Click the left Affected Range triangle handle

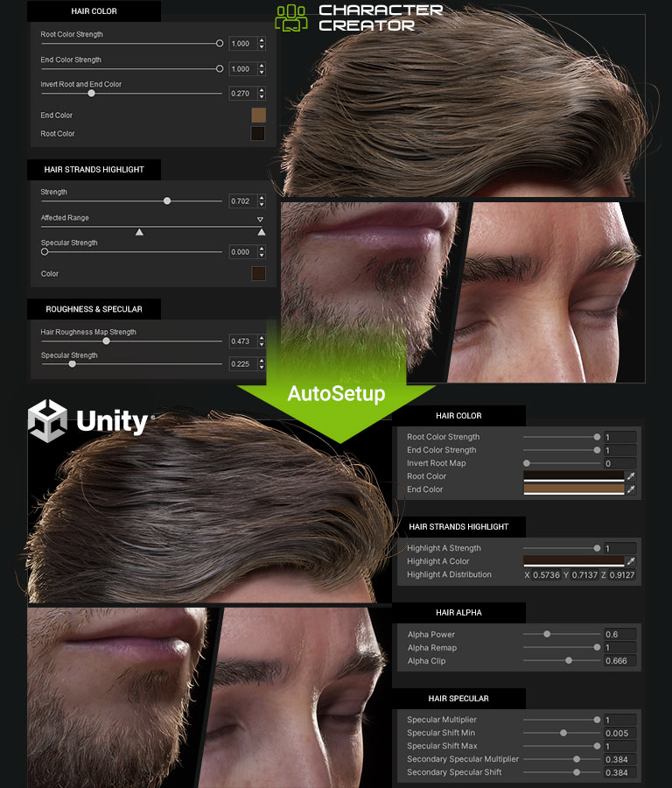[139, 232]
